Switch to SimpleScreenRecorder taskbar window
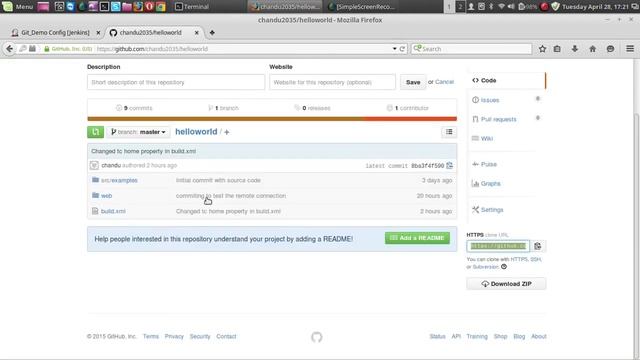Viewport: 640px width, 360px height. [362, 7]
